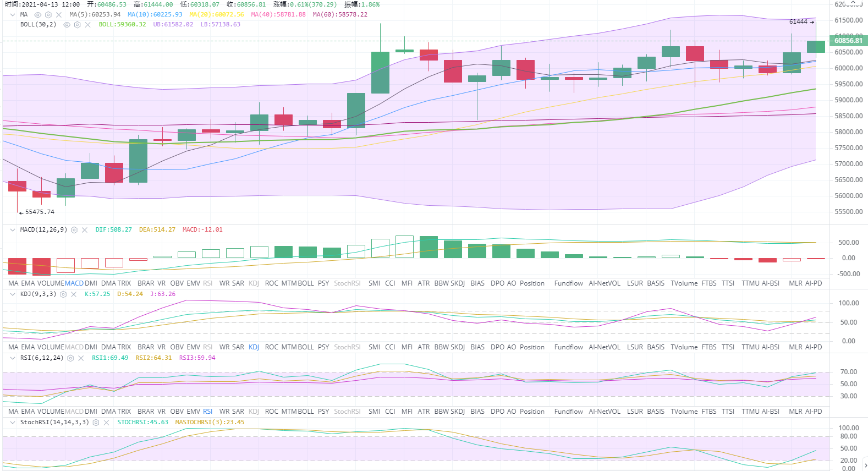Viewport: 868px width, 471px height.
Task: Choose the VOLUME tab under the MACD chart
Action: 51,283
